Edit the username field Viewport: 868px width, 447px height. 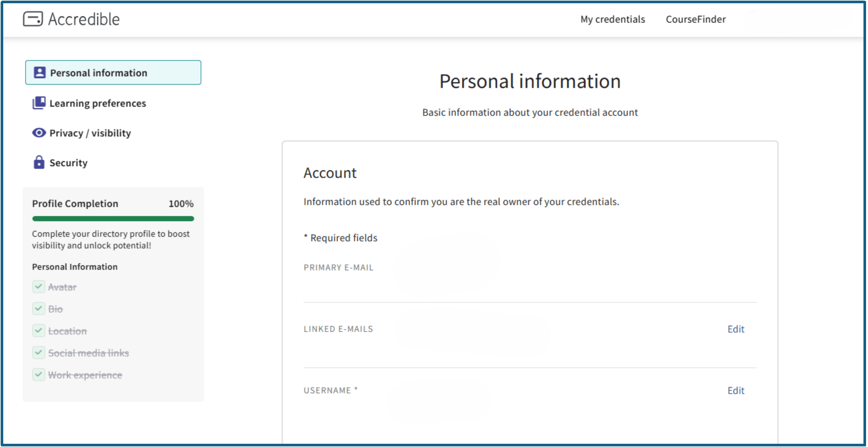click(x=736, y=390)
